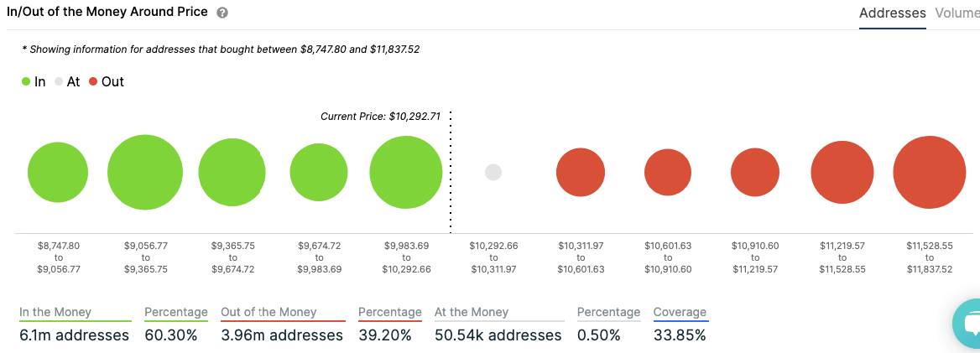The width and height of the screenshot is (980, 353).
Task: Click the In the Money addresses stat
Action: [x=74, y=335]
